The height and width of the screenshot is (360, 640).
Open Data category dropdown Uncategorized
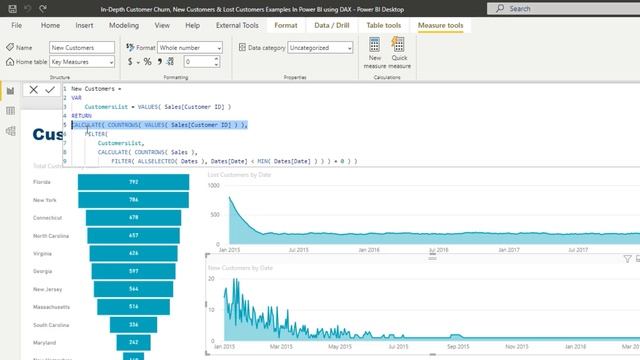(x=320, y=48)
